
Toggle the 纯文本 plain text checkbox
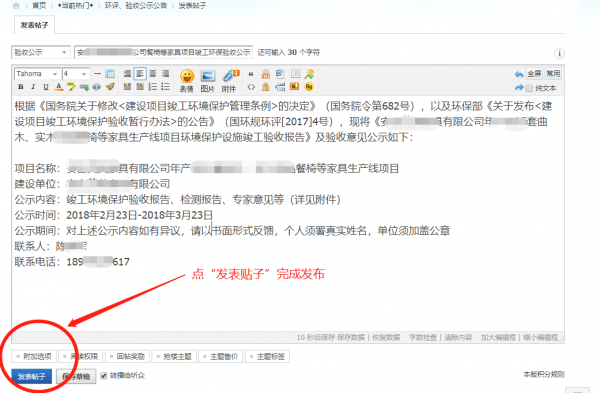coord(529,88)
